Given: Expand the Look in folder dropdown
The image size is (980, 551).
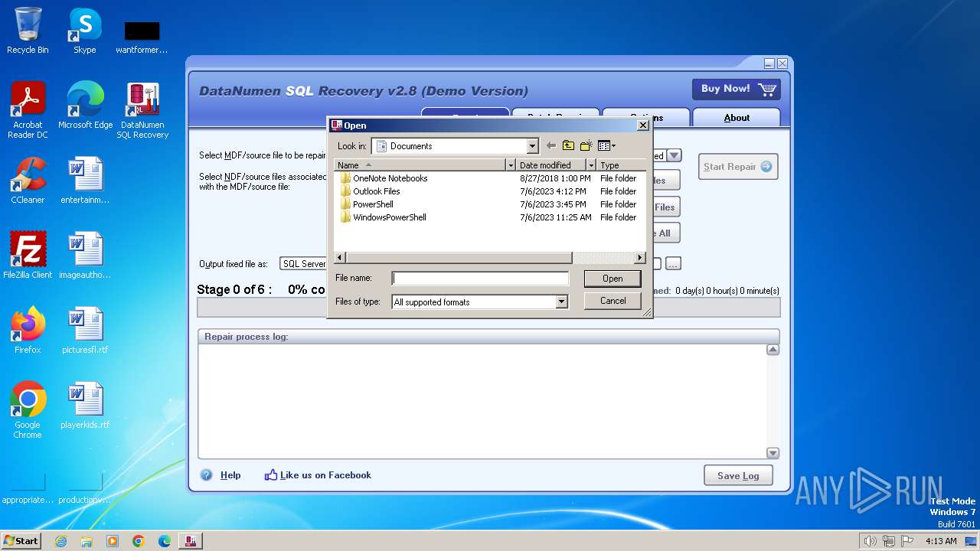Looking at the screenshot, I should tap(533, 146).
